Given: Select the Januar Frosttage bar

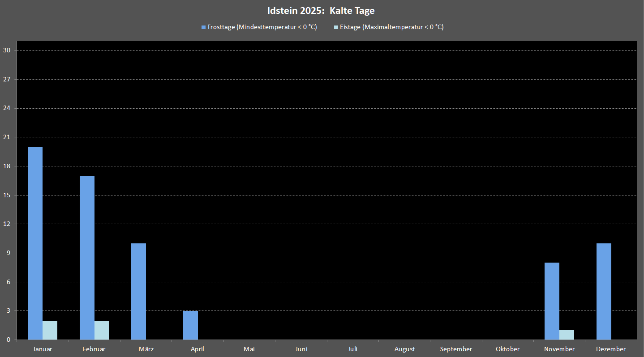Looking at the screenshot, I should pos(35,243).
